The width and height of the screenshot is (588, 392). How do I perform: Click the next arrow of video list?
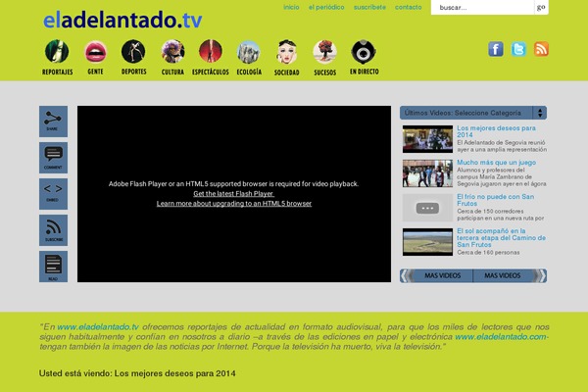[542, 275]
